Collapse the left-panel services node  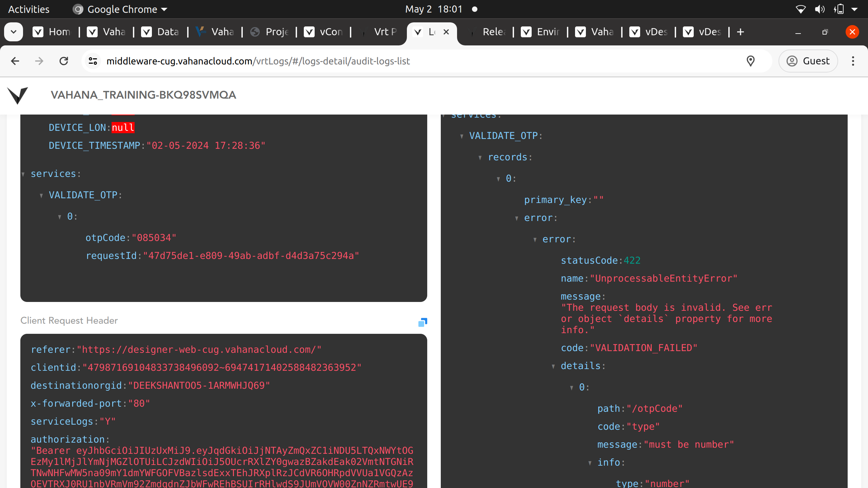click(23, 174)
